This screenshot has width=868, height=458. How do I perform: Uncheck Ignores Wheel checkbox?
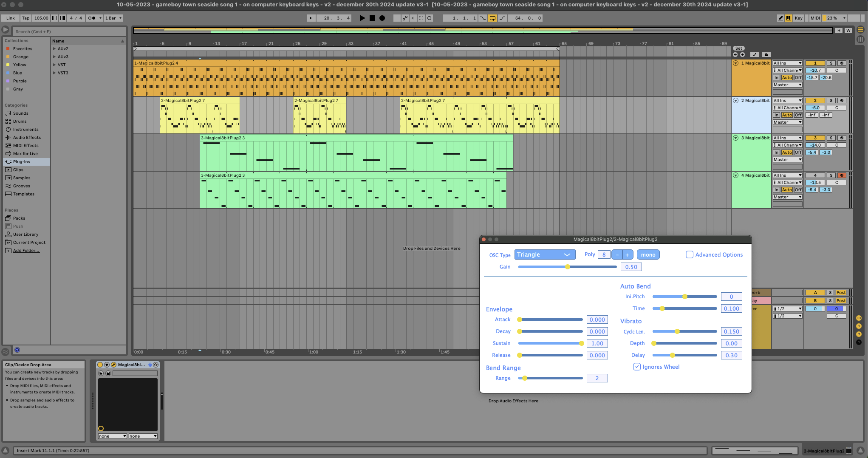point(637,367)
